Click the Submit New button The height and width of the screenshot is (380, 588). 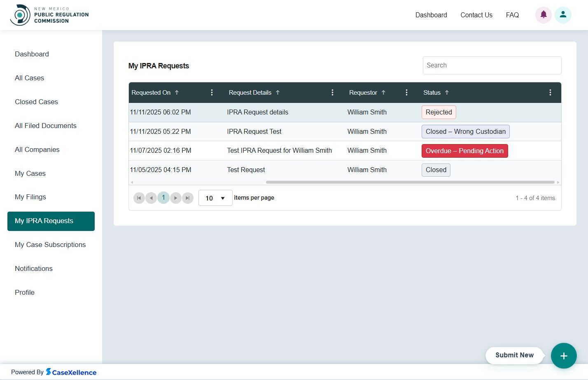click(x=514, y=355)
